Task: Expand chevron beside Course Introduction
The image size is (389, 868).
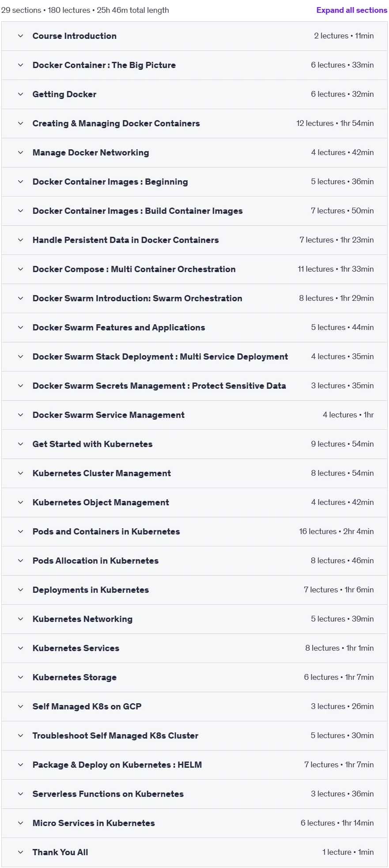Action: 20,36
